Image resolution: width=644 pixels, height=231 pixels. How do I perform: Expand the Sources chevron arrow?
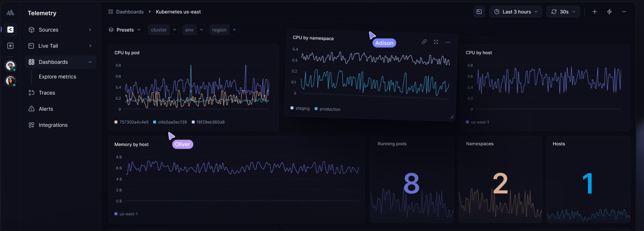click(x=90, y=30)
